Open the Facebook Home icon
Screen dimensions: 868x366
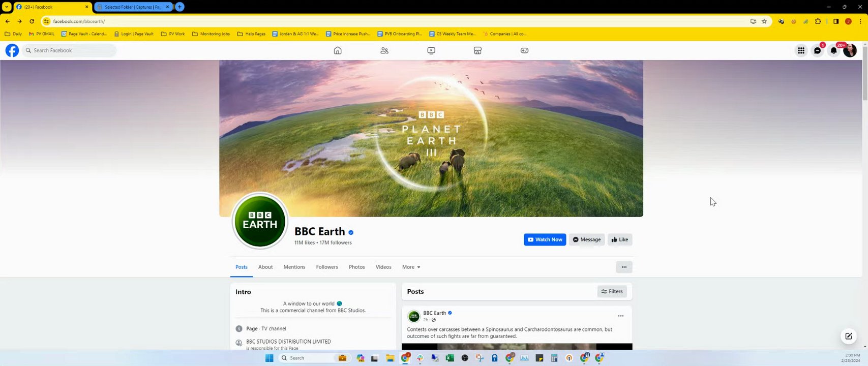(338, 50)
